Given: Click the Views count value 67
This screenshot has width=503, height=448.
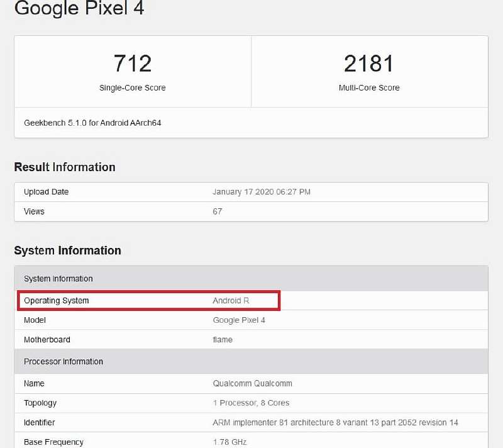Looking at the screenshot, I should click(218, 211).
